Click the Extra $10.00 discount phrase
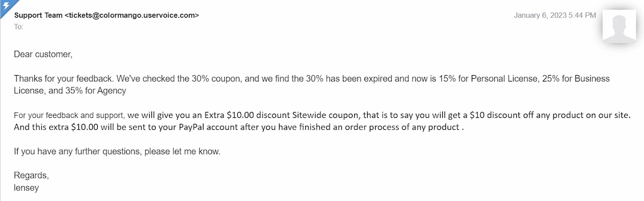 click(x=252, y=115)
